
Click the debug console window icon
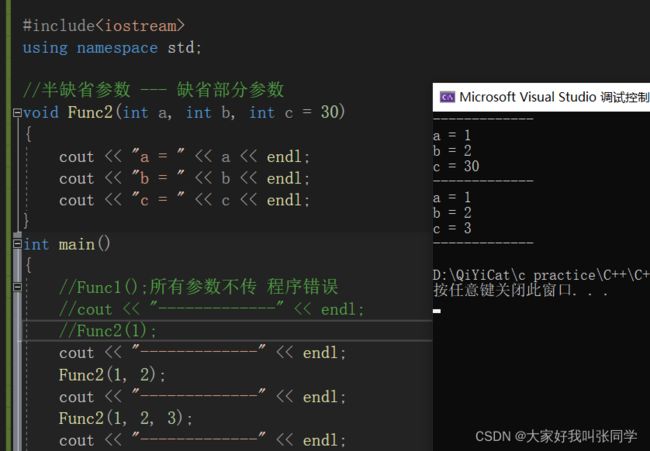pos(447,97)
